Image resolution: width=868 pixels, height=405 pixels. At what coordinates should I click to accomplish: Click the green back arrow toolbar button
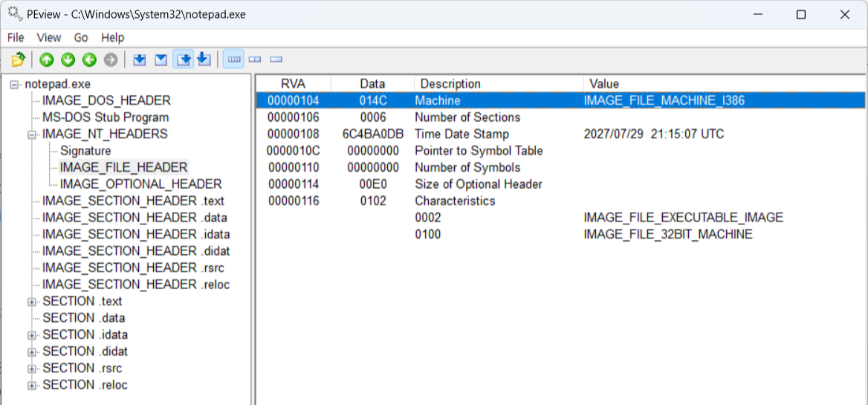coord(89,59)
